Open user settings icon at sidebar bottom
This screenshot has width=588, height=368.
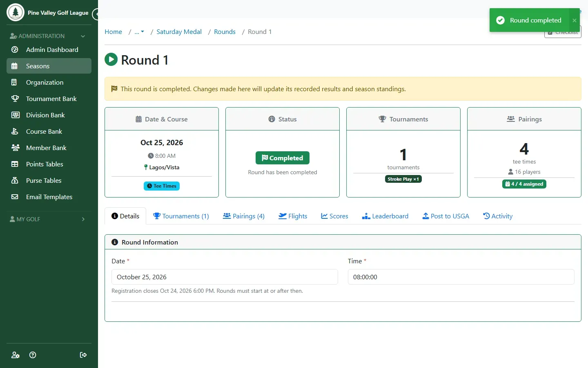(16, 355)
